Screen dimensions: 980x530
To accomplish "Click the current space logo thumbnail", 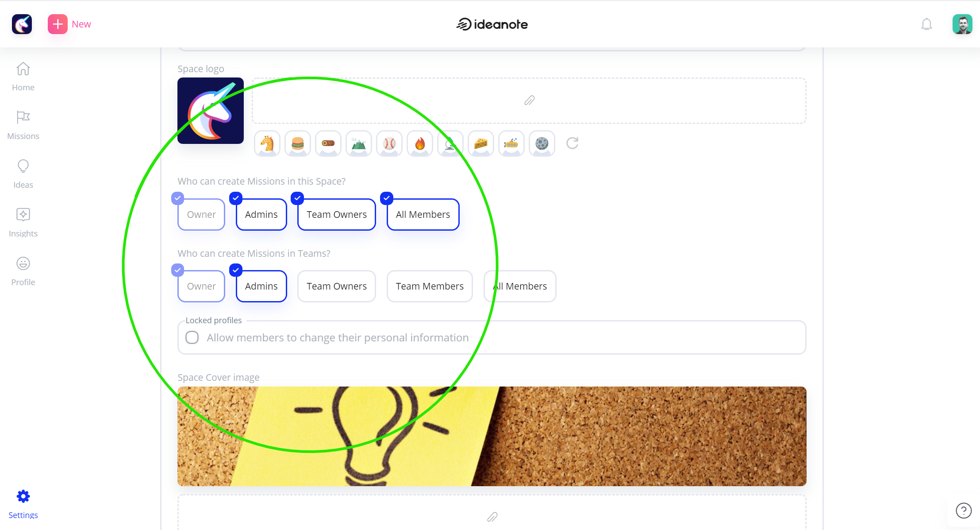I will (211, 111).
